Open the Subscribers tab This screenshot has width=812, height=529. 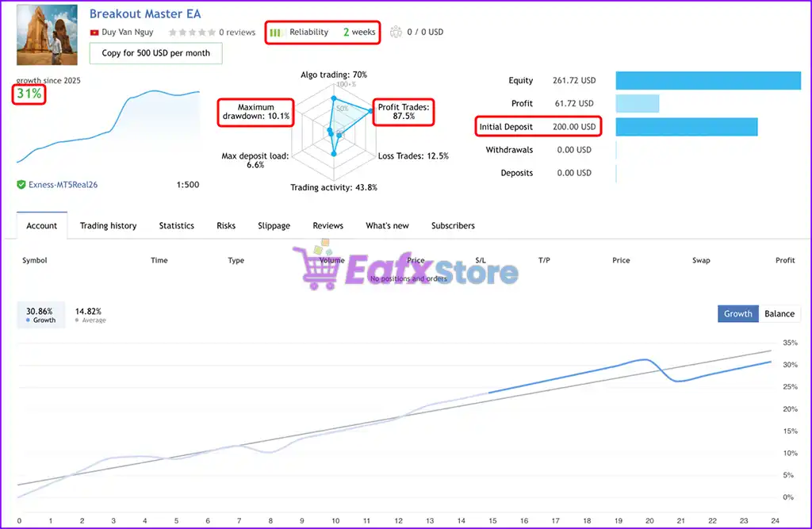click(x=453, y=226)
